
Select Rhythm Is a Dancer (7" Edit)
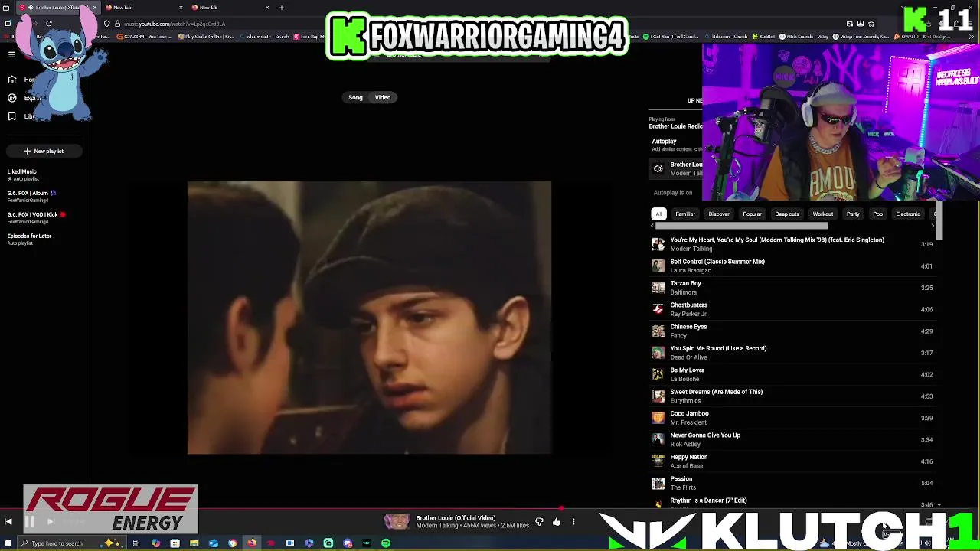point(792,503)
